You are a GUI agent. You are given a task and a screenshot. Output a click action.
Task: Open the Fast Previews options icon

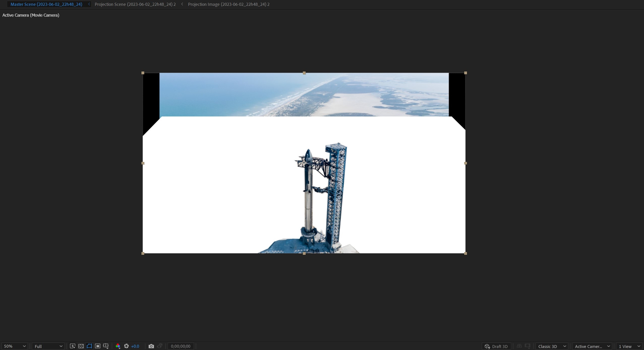point(72,346)
